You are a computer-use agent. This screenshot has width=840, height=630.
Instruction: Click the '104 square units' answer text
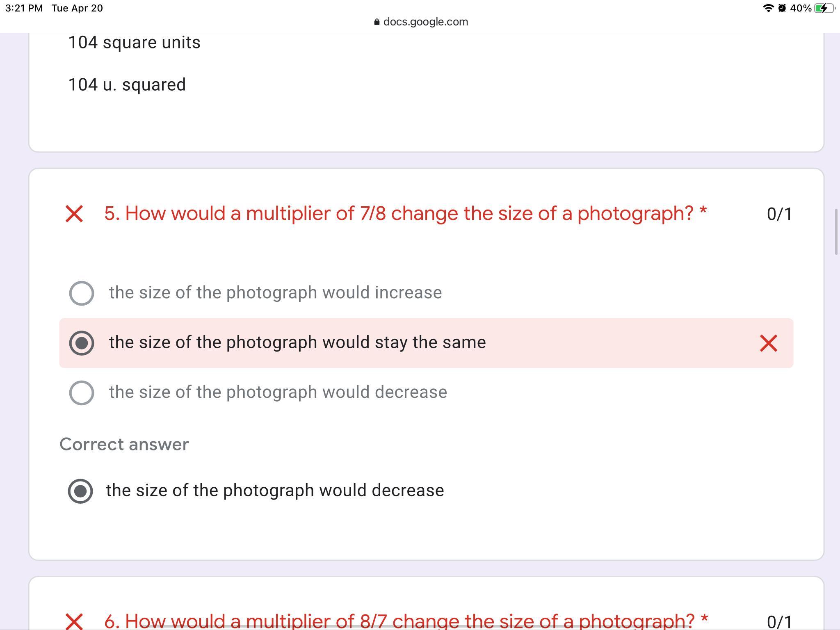[134, 43]
